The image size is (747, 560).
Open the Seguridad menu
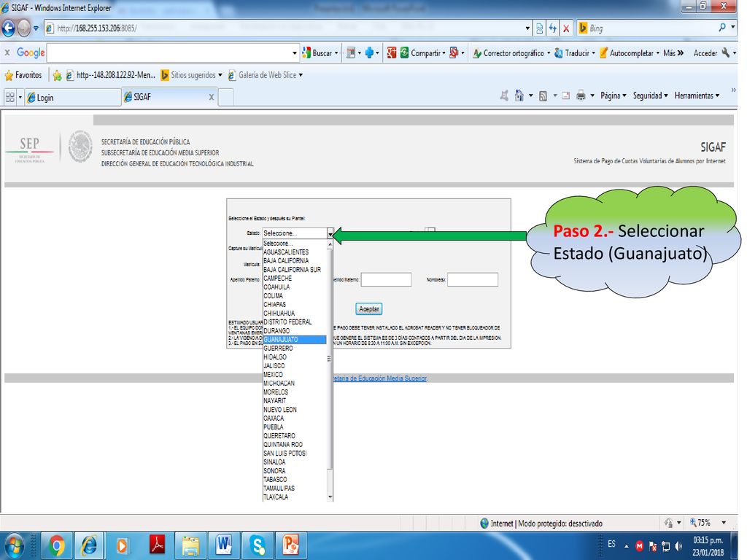[x=650, y=96]
